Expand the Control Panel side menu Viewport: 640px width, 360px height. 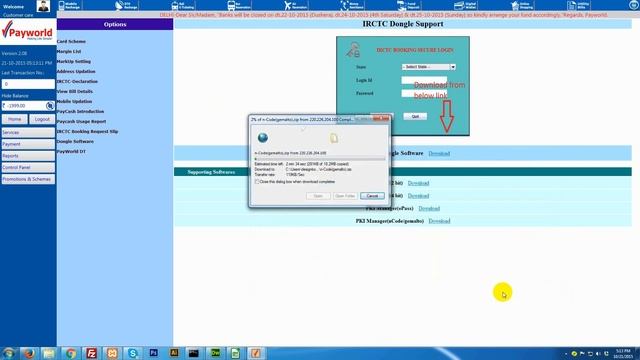[28, 167]
